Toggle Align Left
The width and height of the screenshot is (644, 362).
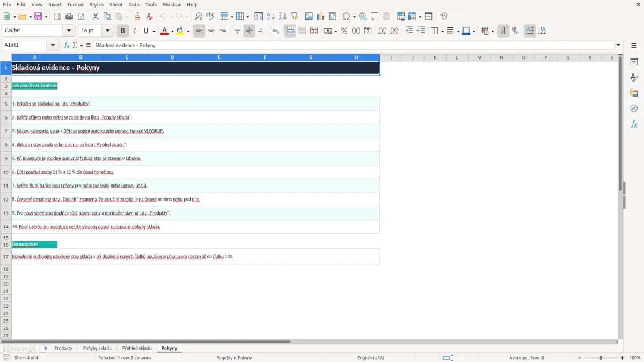point(200,31)
